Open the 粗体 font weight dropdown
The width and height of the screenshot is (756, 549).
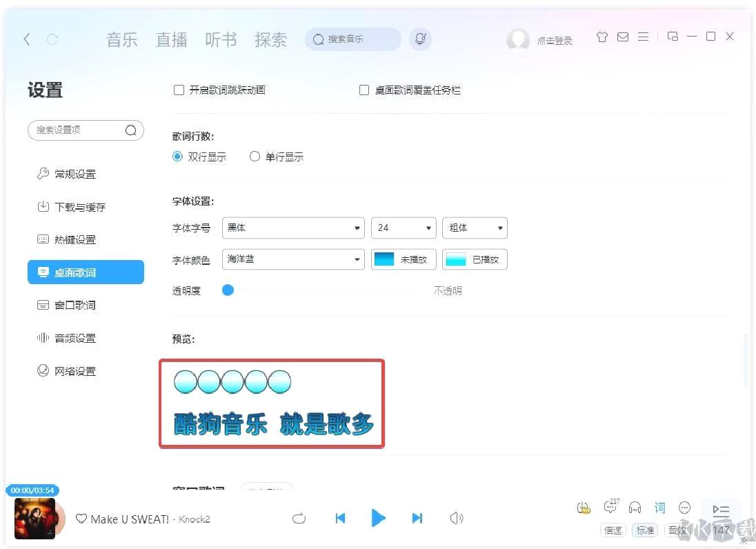click(475, 228)
